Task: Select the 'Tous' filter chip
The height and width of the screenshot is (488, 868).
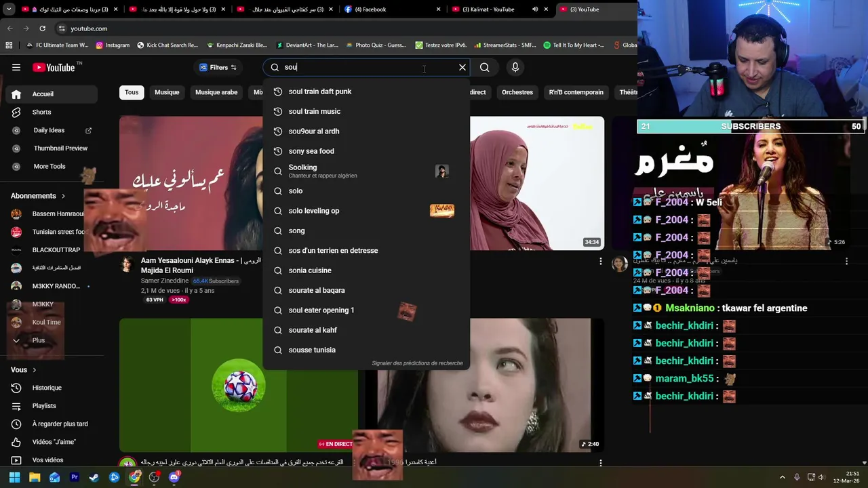Action: click(x=132, y=92)
